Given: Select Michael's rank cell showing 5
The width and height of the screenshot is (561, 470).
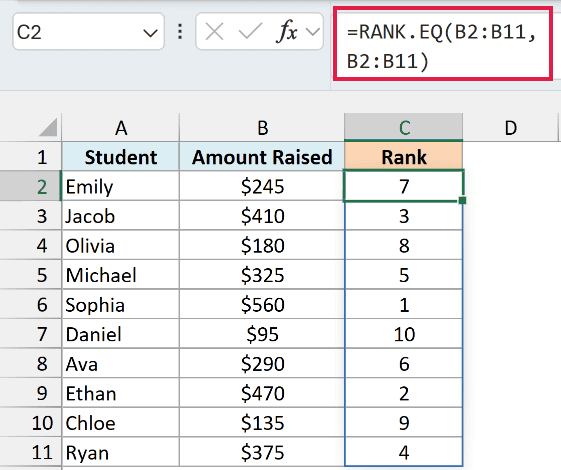Looking at the screenshot, I should pyautogui.click(x=404, y=275).
